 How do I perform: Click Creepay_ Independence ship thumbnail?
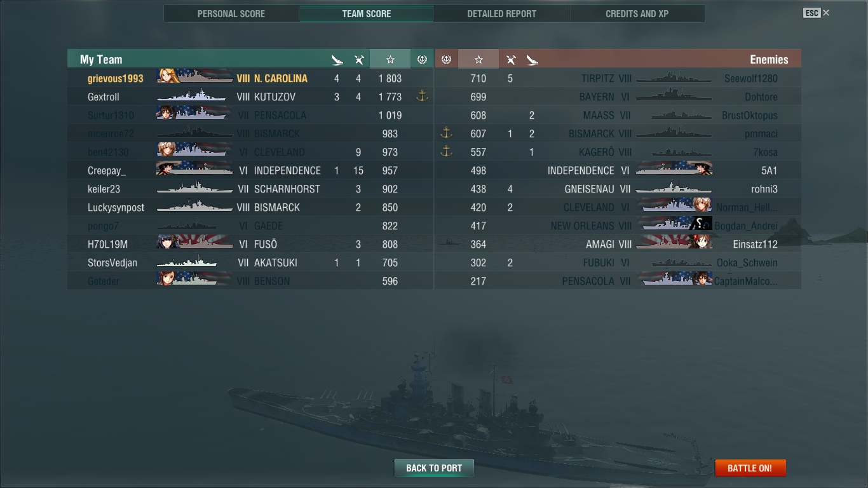point(194,170)
